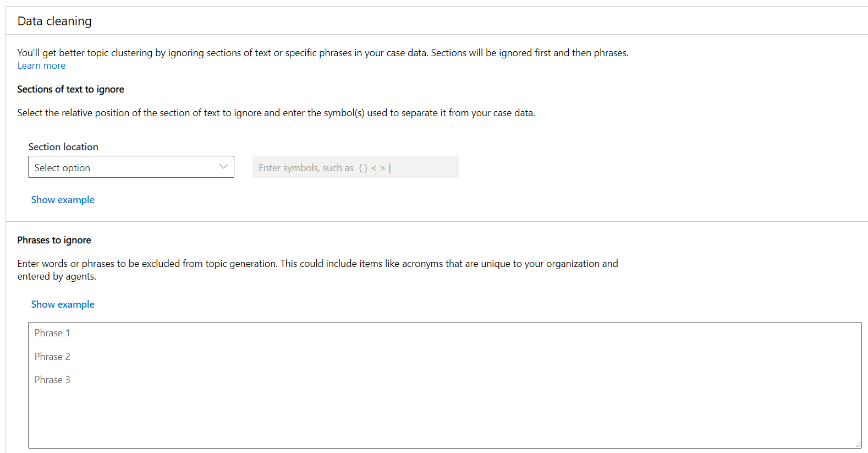Viewport: 868px width, 453px height.
Task: Click the "Phrases to ignore" label
Action: tap(54, 240)
